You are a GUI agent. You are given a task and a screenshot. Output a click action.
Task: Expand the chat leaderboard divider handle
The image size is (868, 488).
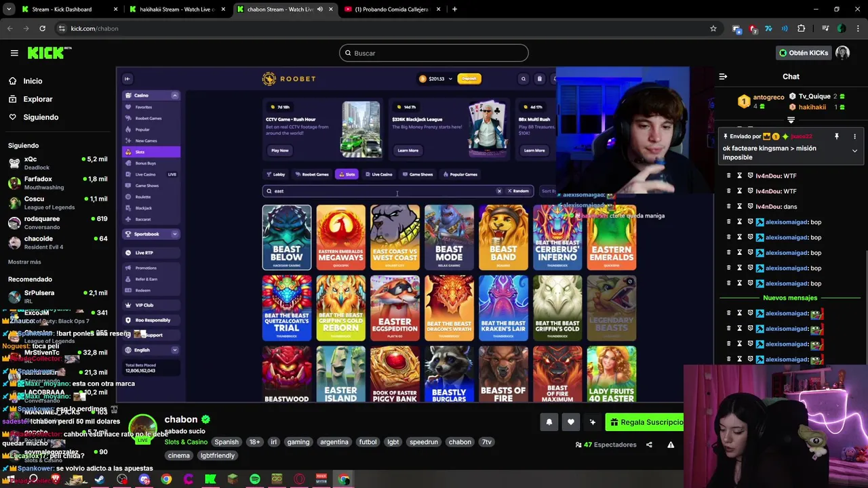pyautogui.click(x=791, y=120)
